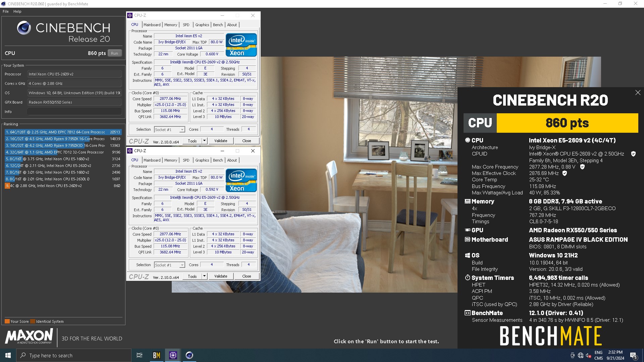Image resolution: width=644 pixels, height=362 pixels.
Task: Open Bench tab in lower CPU-Z window
Action: pyautogui.click(x=218, y=160)
